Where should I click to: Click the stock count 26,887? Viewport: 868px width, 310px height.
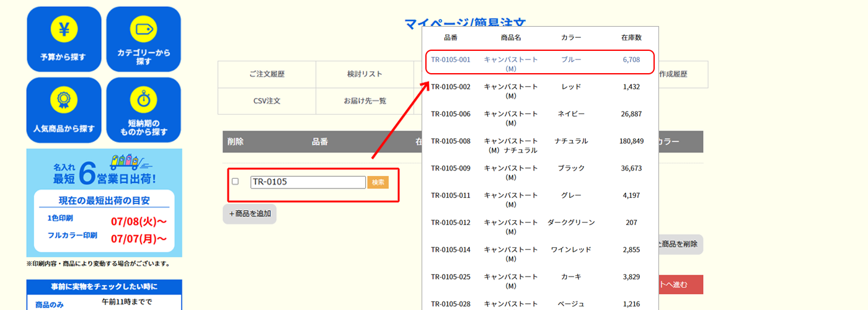[x=631, y=114]
